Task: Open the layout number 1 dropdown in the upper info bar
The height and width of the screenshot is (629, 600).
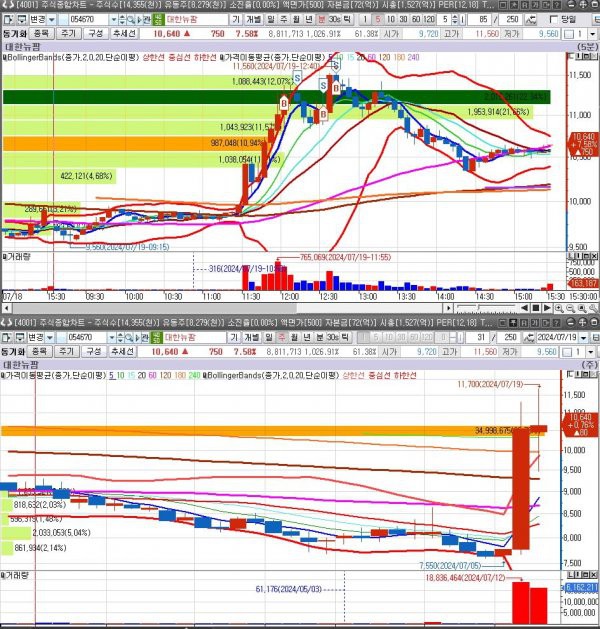Action: pyautogui.click(x=593, y=34)
